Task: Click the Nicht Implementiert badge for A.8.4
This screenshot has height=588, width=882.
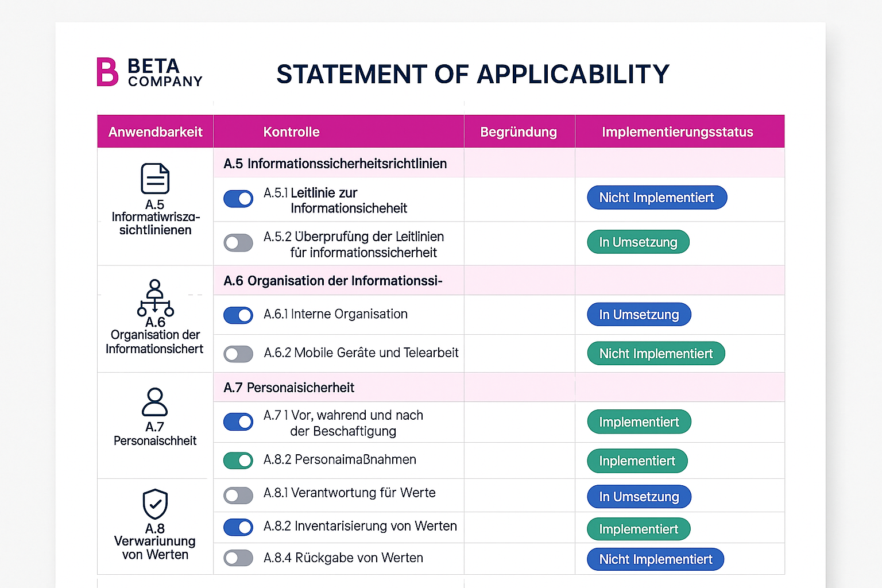Action: [x=655, y=559]
